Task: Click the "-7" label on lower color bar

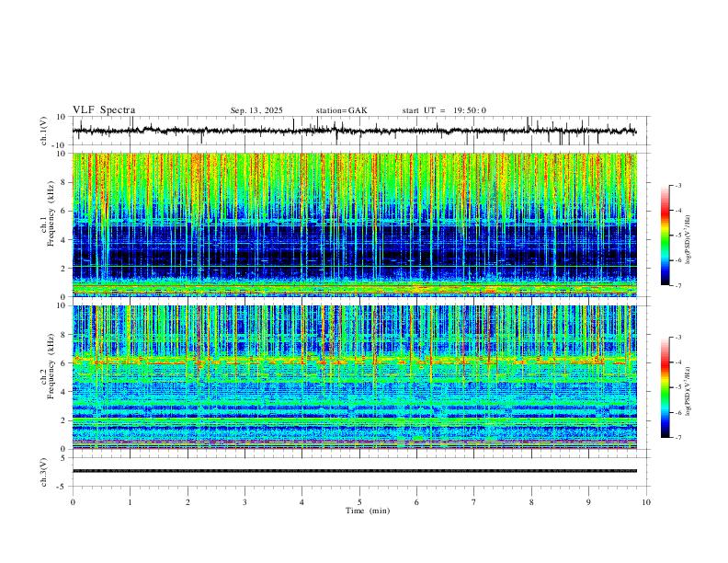Action: tap(678, 437)
